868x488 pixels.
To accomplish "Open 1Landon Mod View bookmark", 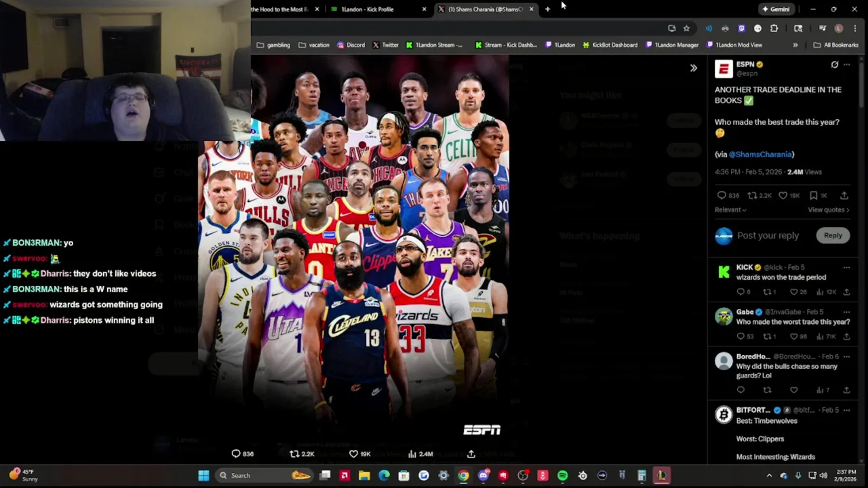I will [x=734, y=45].
